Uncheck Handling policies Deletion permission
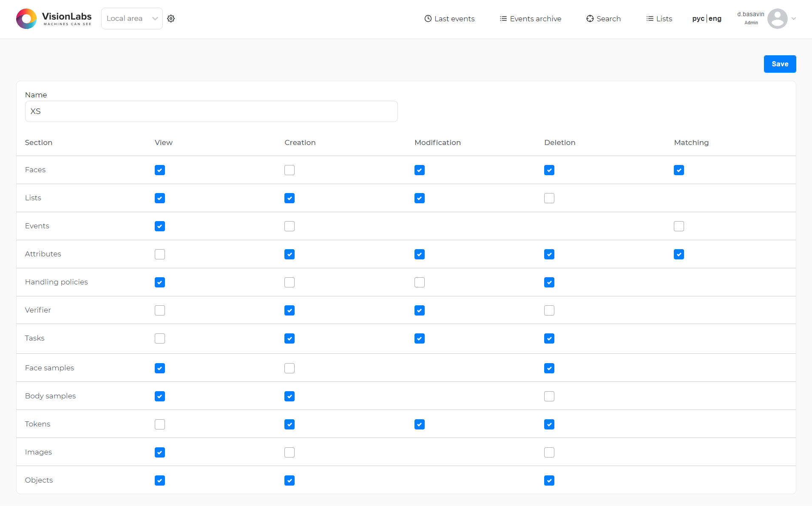812x506 pixels. point(549,282)
